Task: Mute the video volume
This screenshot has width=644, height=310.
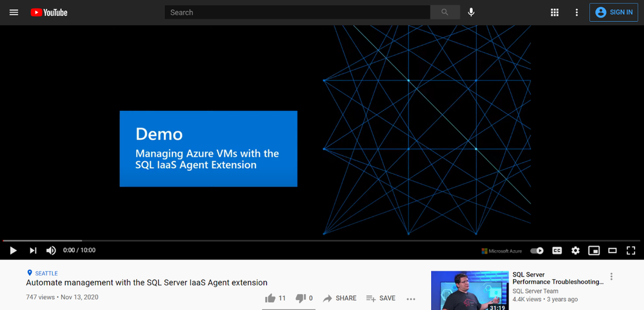Action: (x=51, y=250)
